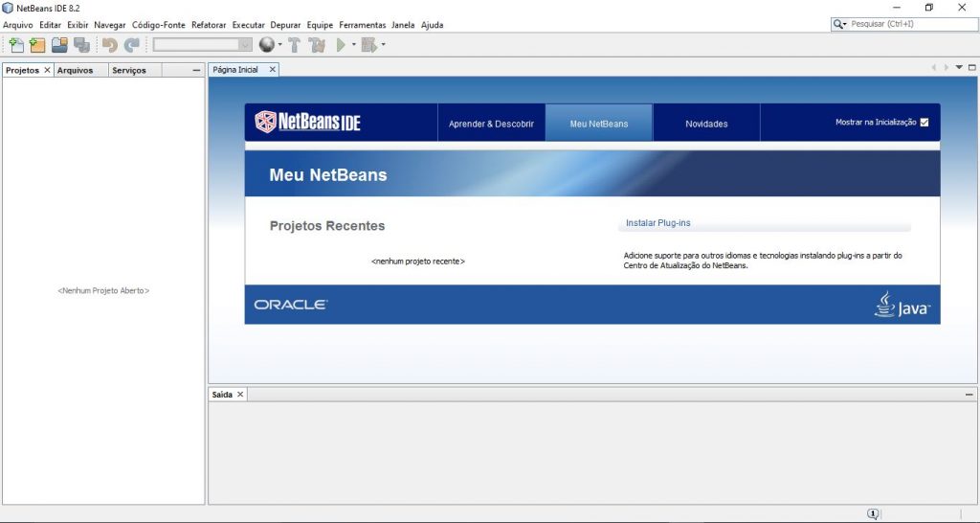Click the Build Project hammer icon
Screen dimensions: 980x523
click(x=295, y=45)
